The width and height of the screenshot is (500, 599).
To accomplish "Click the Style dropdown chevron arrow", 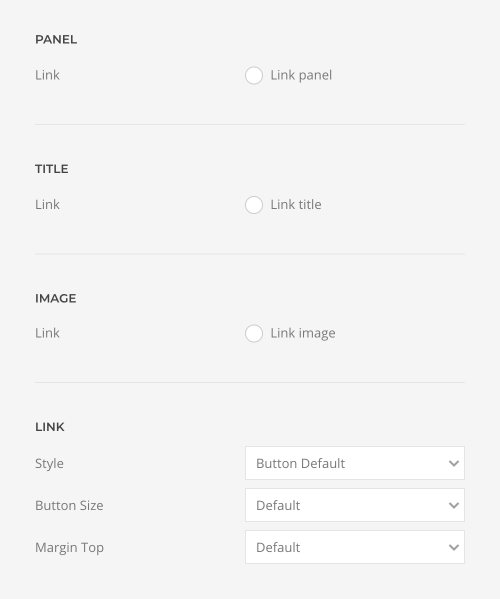I will 454,463.
